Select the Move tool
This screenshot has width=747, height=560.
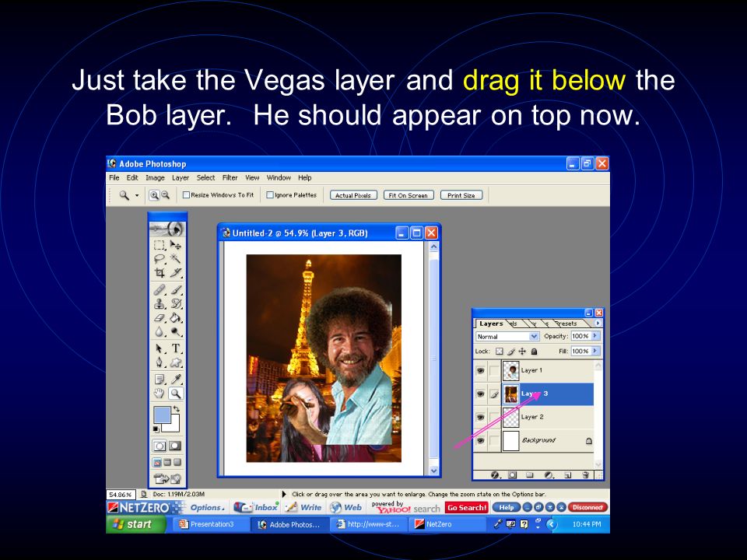[175, 245]
